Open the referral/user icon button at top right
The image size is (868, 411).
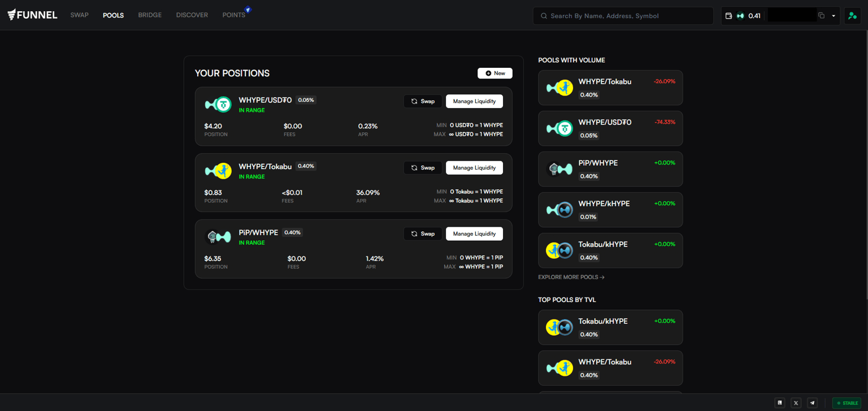[852, 16]
